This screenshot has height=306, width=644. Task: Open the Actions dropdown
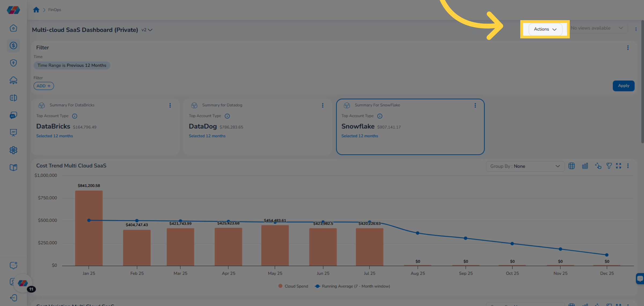[x=545, y=29]
